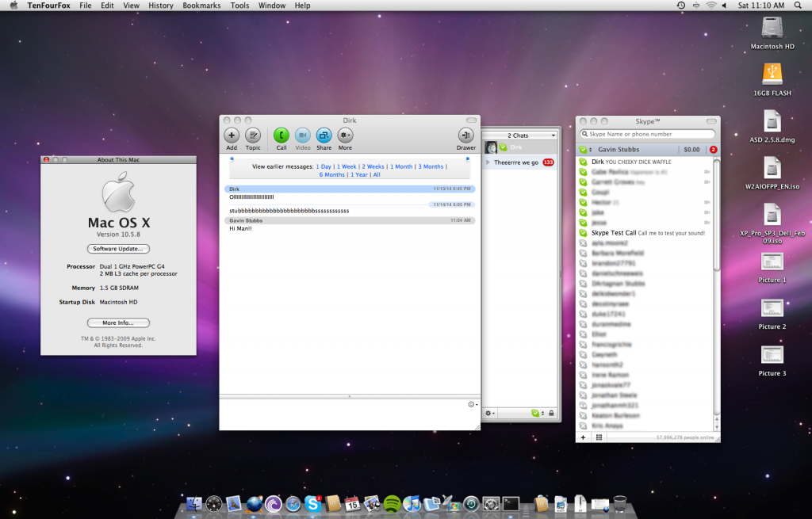The image size is (812, 519).
Task: Expand the Theeerrre we go conversation
Action: click(x=488, y=162)
